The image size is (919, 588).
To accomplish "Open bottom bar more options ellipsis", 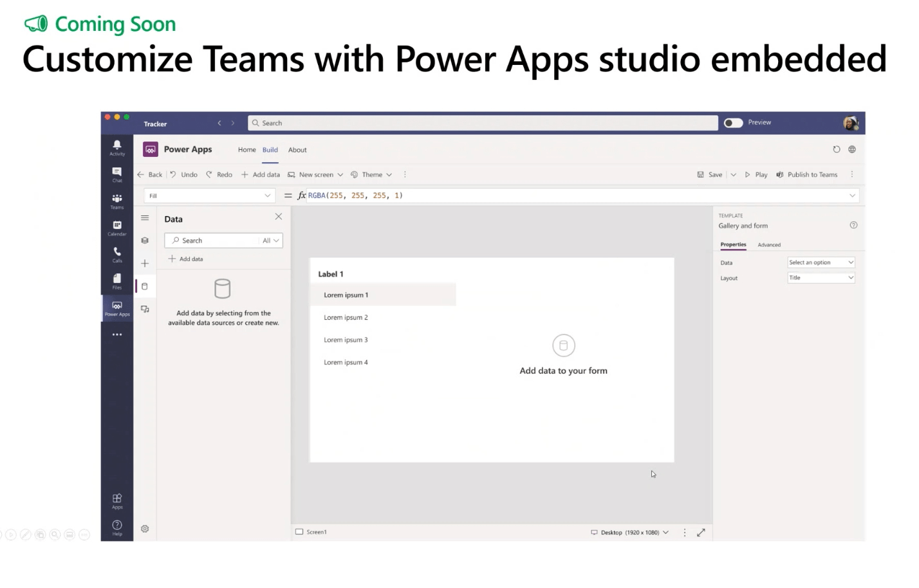I will pos(685,533).
